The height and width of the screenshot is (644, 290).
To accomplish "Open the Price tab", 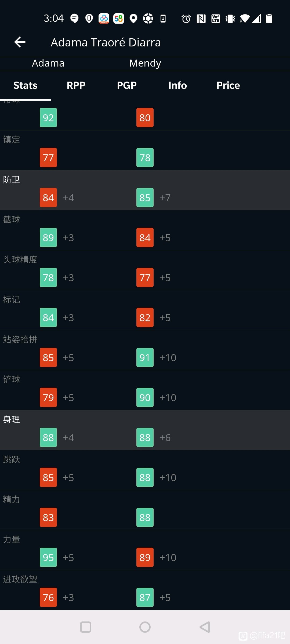I will click(x=228, y=85).
